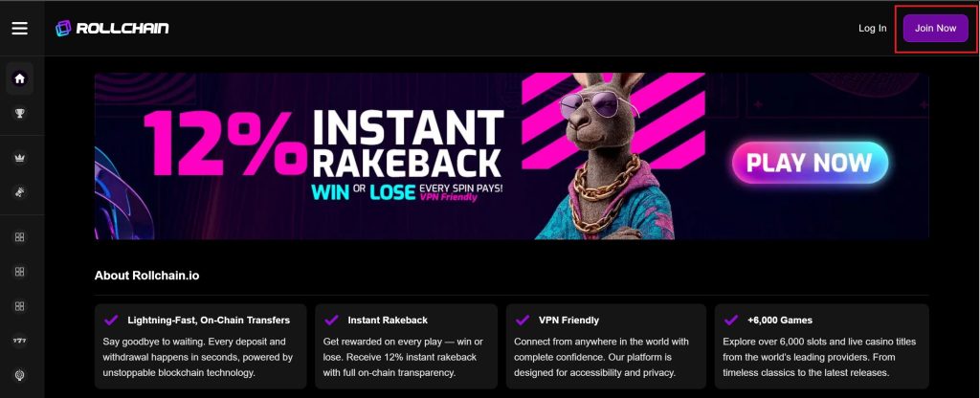Hit the PLAY NOW banner button
This screenshot has height=398, width=980.
point(810,163)
